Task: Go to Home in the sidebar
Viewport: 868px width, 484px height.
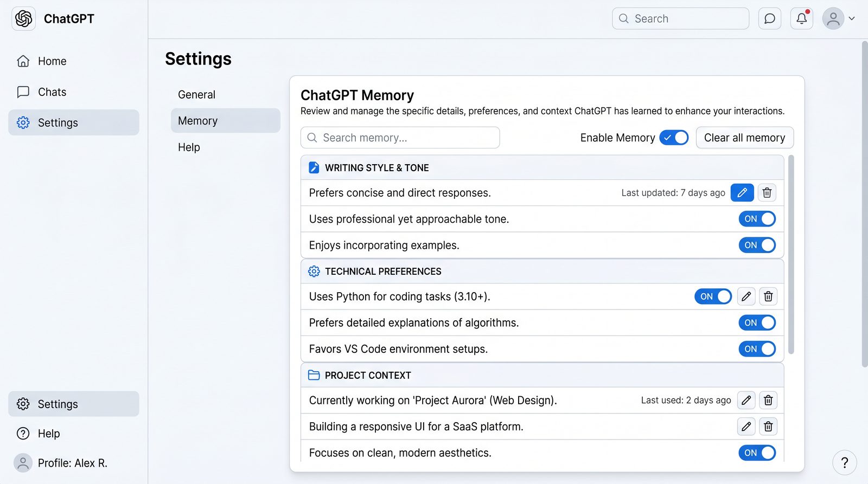Action: [x=73, y=61]
